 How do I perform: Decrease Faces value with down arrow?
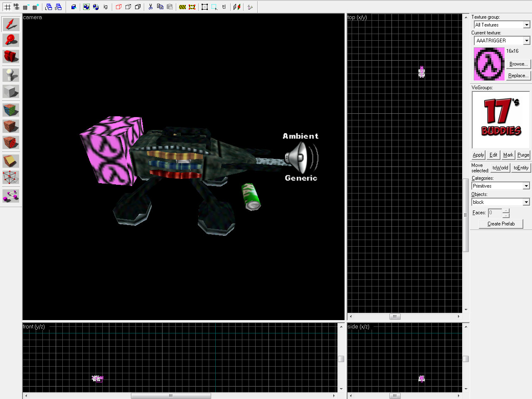[x=506, y=215]
